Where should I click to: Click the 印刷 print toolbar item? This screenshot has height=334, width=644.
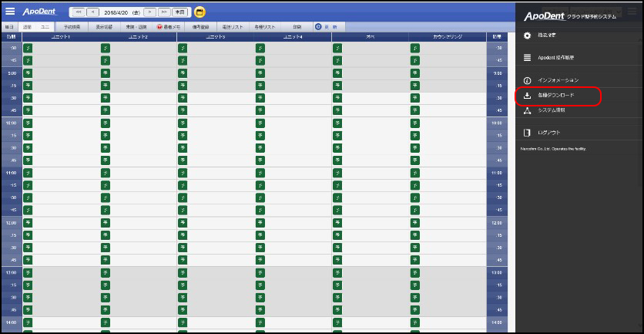pyautogui.click(x=297, y=26)
